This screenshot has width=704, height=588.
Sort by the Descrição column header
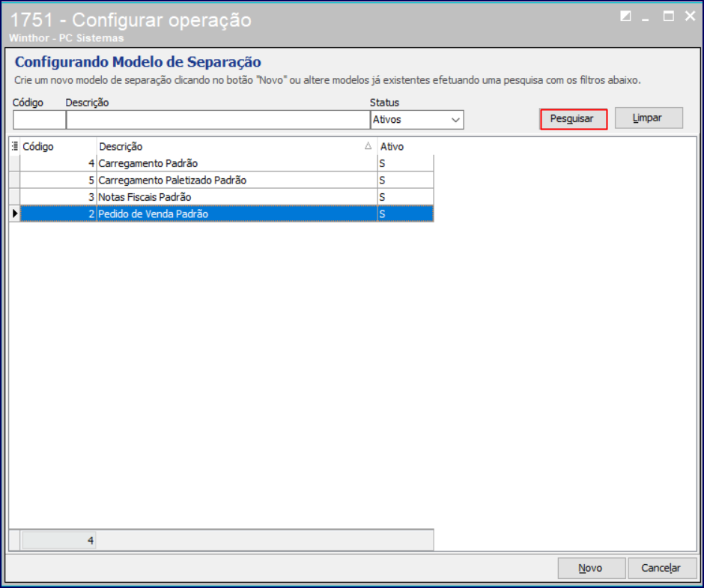[237, 147]
